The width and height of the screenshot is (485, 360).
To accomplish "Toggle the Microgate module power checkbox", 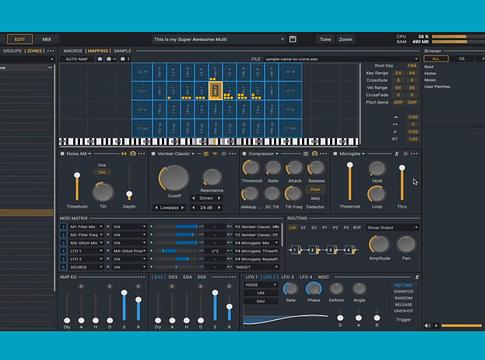I will coord(335,154).
